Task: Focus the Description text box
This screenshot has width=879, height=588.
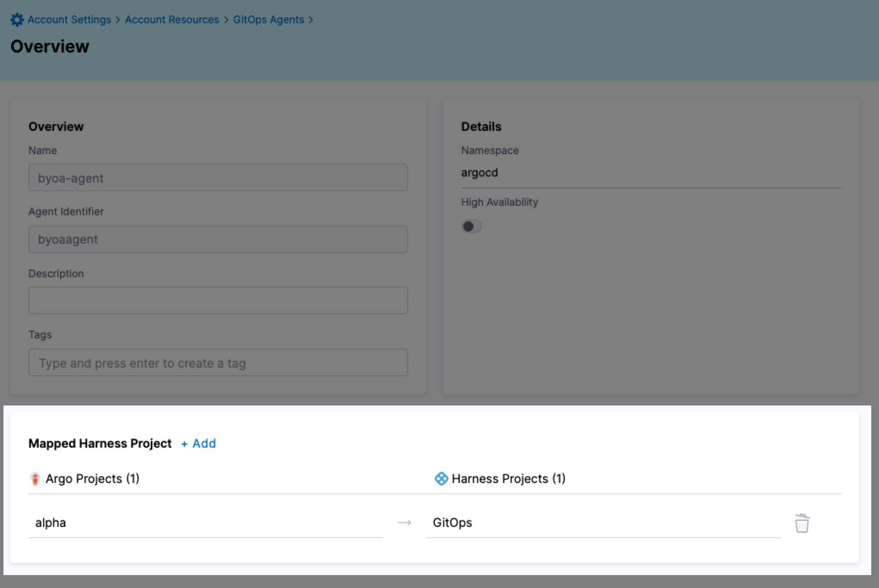Action: coord(218,300)
